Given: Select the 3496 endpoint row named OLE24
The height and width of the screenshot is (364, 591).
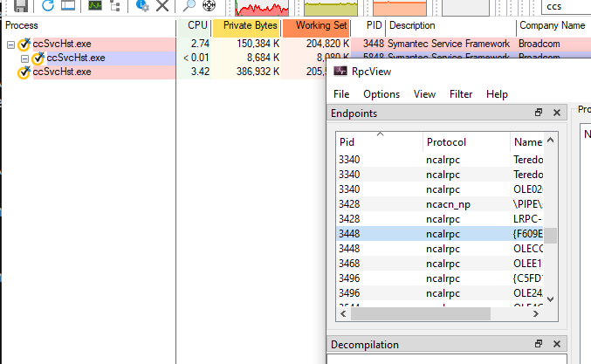Looking at the screenshot, I should tap(440, 293).
